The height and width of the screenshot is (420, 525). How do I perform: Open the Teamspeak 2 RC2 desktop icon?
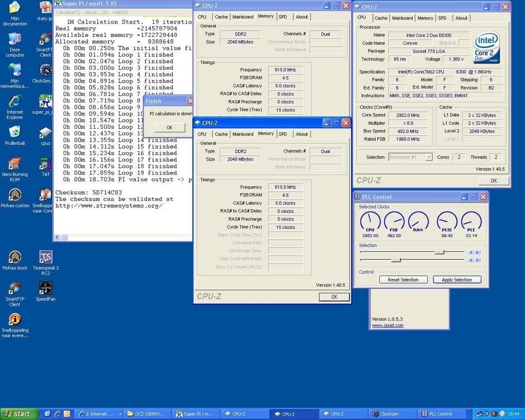pos(46,263)
